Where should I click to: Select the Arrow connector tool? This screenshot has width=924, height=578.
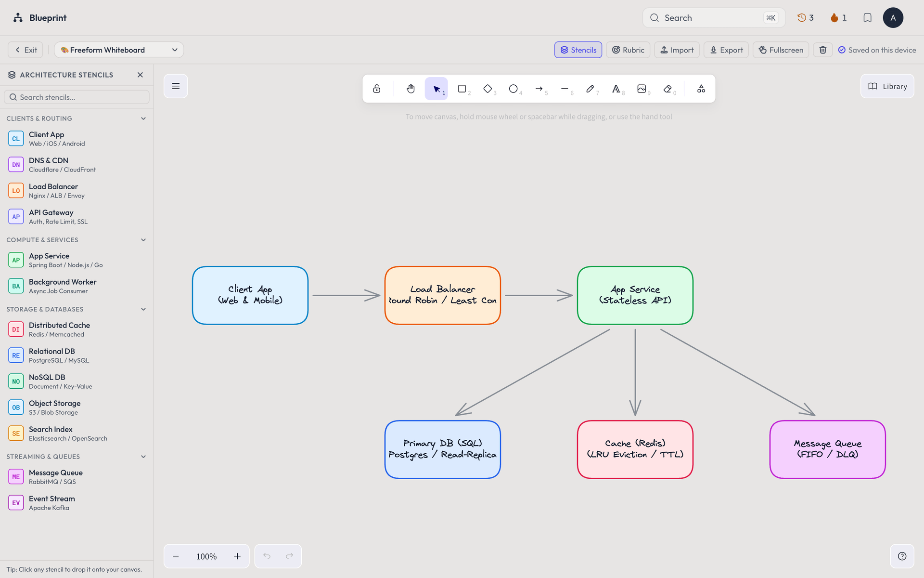click(539, 89)
